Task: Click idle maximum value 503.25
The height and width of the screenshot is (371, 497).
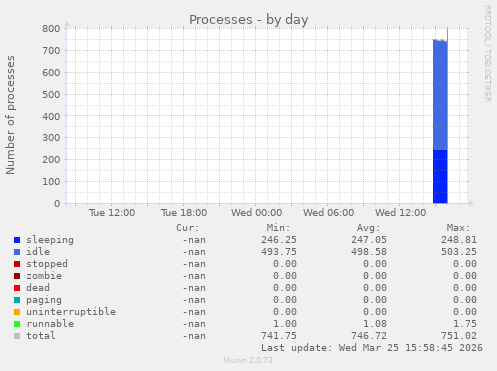Action: click(x=459, y=252)
